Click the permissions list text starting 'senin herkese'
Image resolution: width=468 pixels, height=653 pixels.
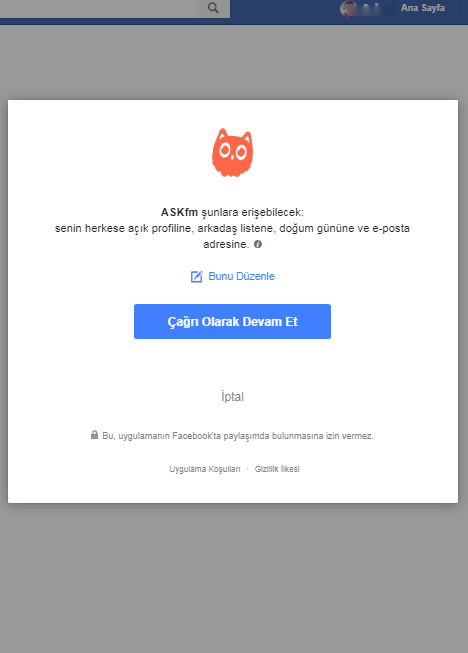tap(232, 236)
